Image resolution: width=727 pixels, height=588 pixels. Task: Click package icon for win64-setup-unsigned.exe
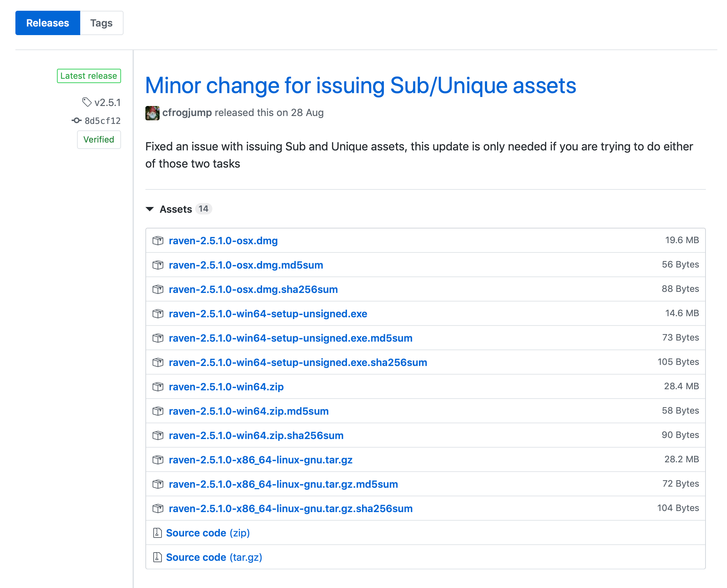point(158,314)
